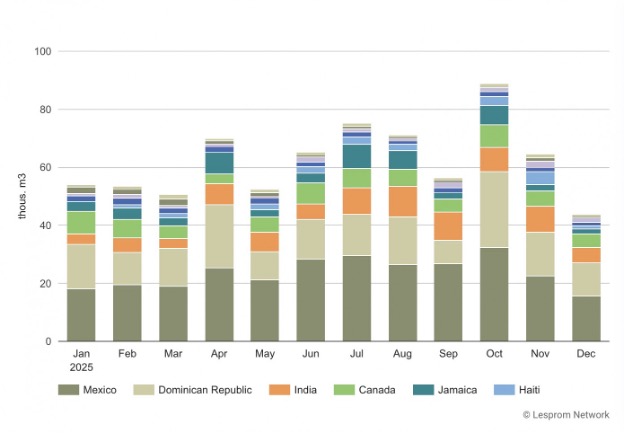Select the India segment in August bar
Image resolution: width=624 pixels, height=434 pixels.
point(403,201)
